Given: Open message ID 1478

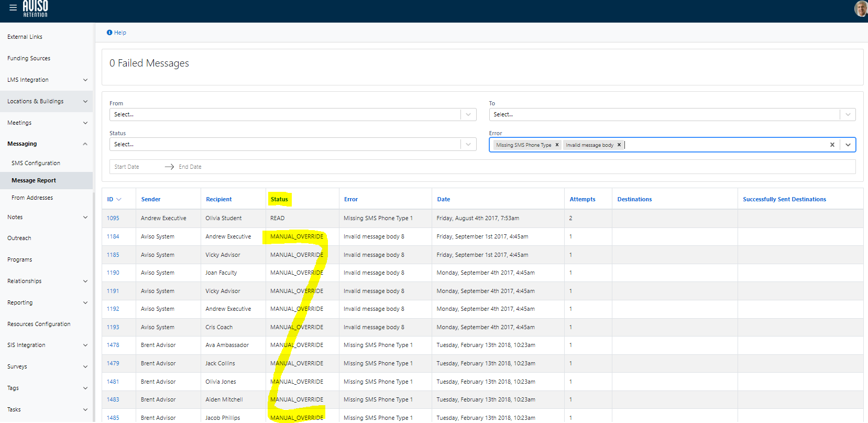Looking at the screenshot, I should (x=113, y=345).
